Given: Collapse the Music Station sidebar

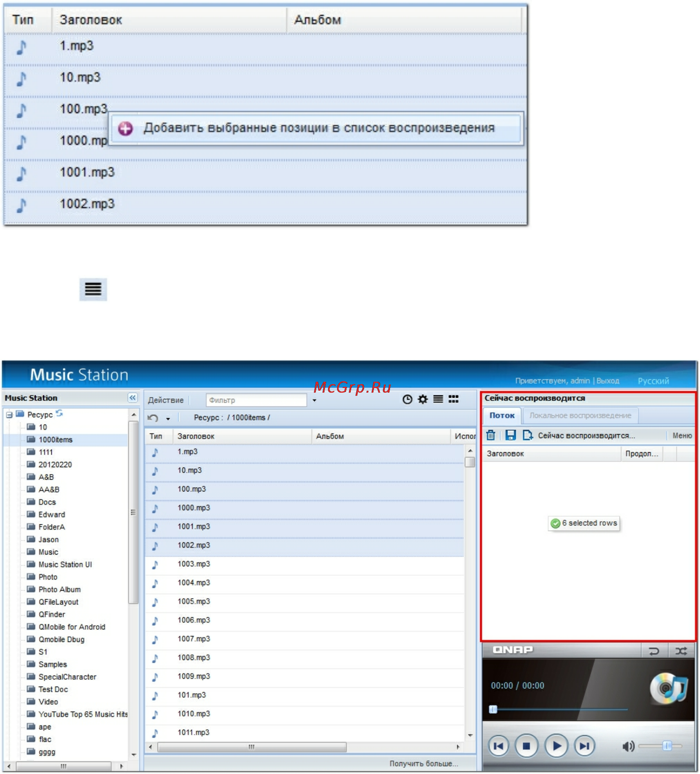Looking at the screenshot, I should [x=133, y=398].
